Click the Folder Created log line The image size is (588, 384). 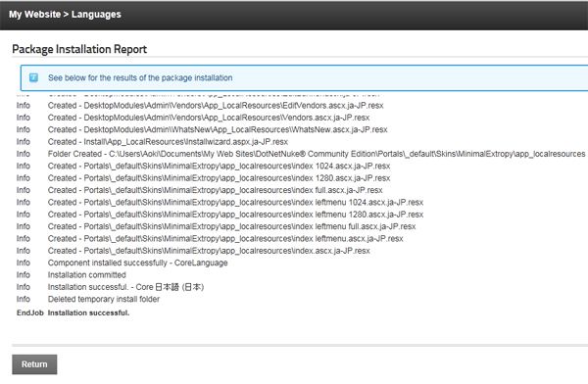point(317,154)
